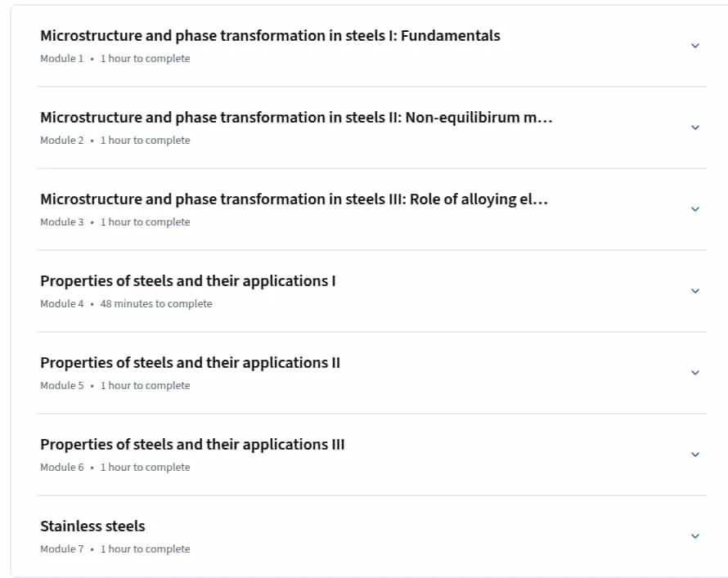Image resolution: width=728 pixels, height=578 pixels.
Task: Click 'Module 6 • 1 hour to complete' text
Action: pyautogui.click(x=115, y=467)
